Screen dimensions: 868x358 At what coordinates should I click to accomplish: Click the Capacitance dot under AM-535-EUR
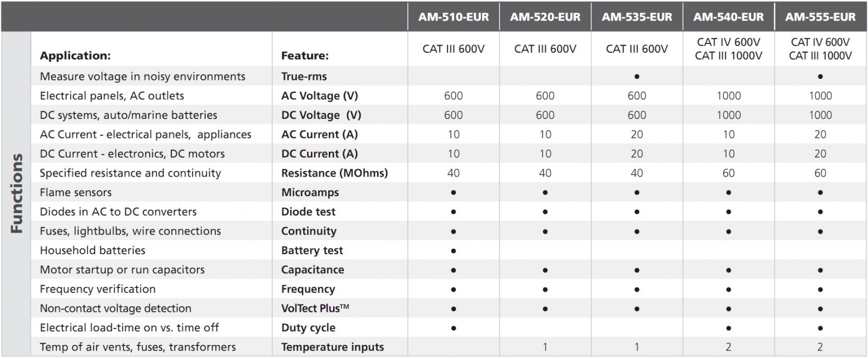pyautogui.click(x=637, y=270)
